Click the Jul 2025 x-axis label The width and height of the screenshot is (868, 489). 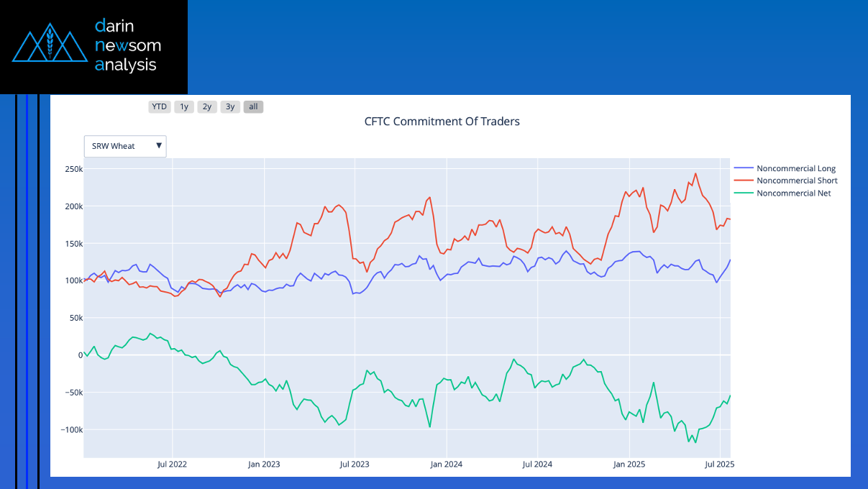tap(720, 465)
